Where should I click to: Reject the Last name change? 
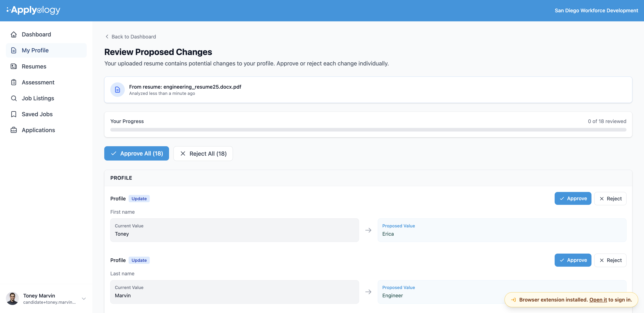(x=610, y=260)
